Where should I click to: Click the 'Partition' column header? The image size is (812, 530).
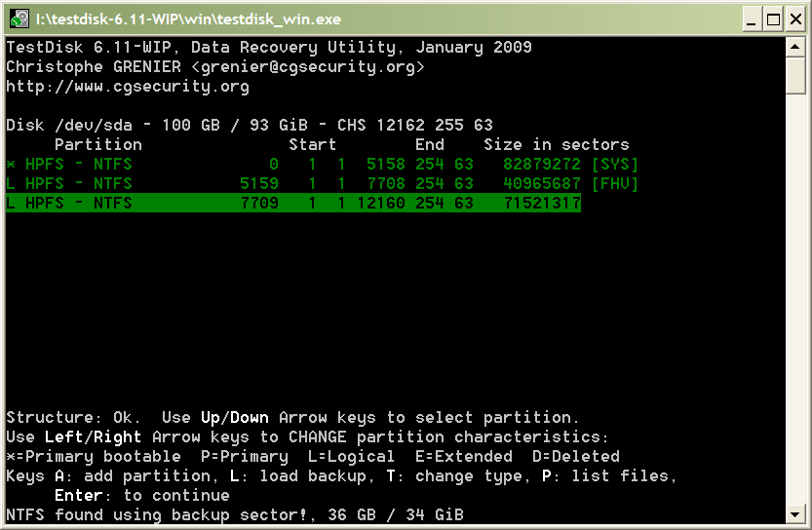(x=98, y=144)
